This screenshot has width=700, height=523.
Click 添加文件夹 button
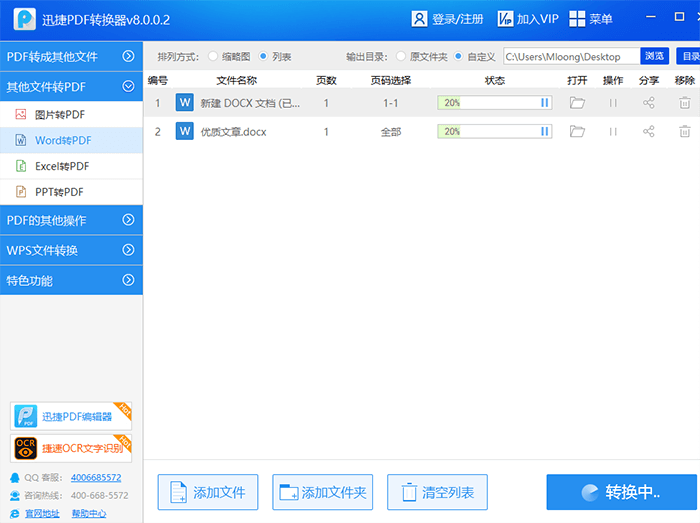click(323, 492)
